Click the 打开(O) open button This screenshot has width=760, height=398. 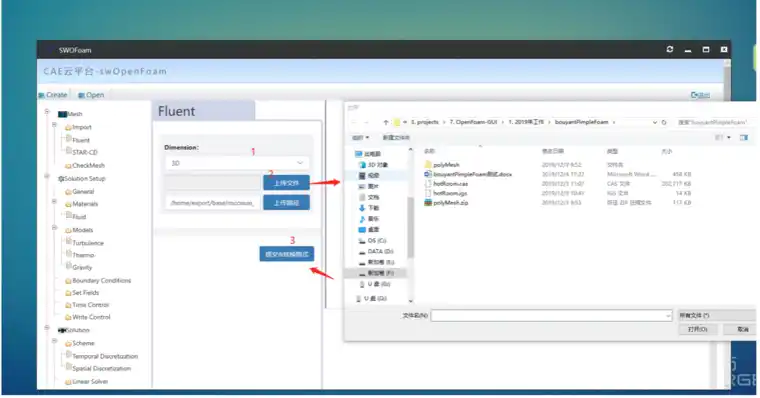[697, 329]
